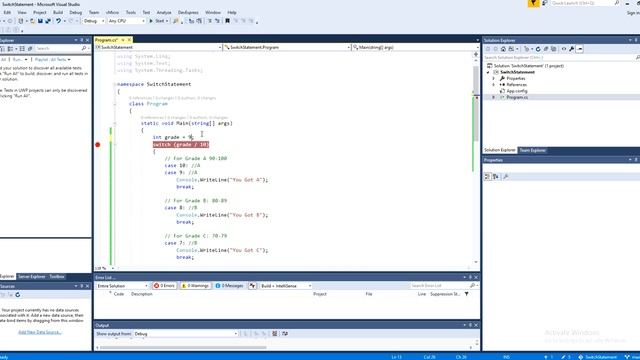Toggle the 0 Warnings filter in Error List

[x=196, y=286]
